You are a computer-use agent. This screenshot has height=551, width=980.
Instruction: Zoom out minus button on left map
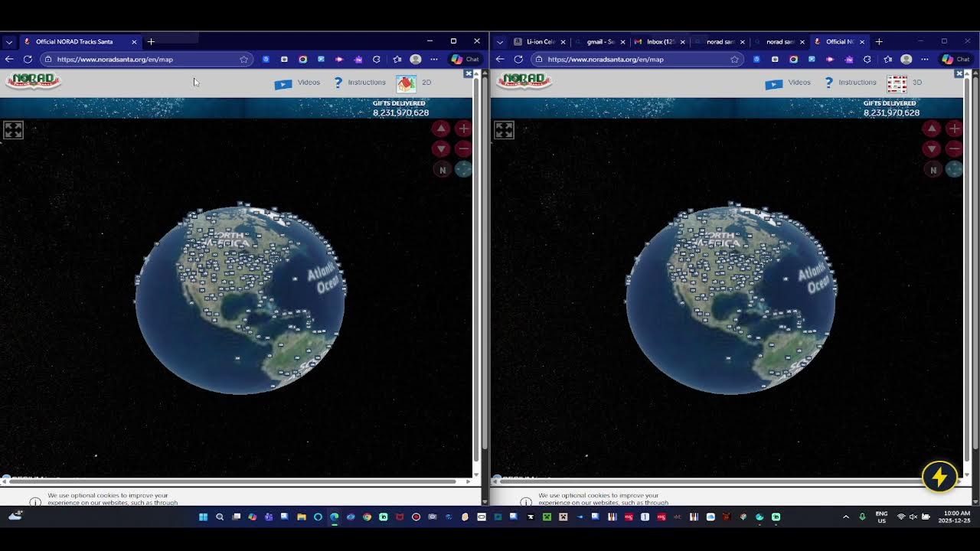coord(463,148)
